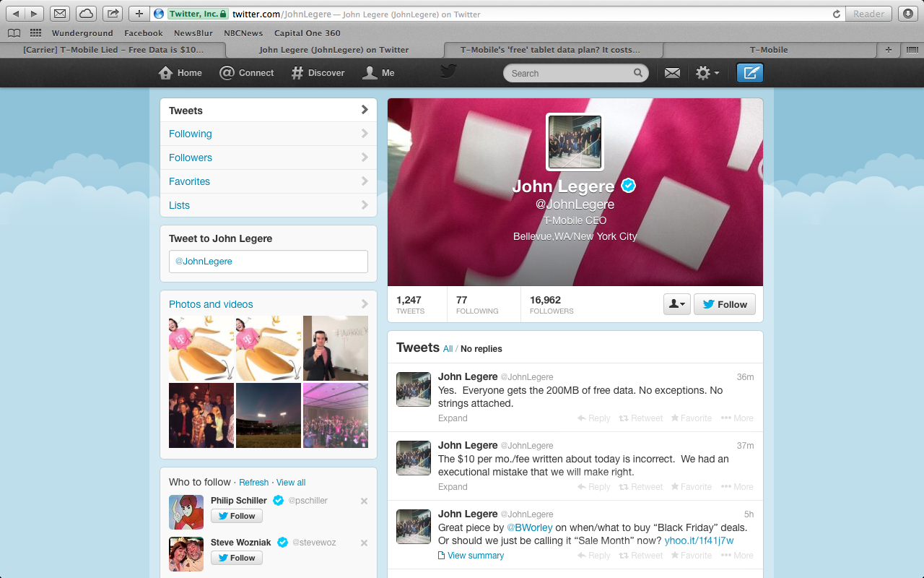Open Safari Downloads arrow icon
This screenshot has height=578, width=924.
click(907, 14)
